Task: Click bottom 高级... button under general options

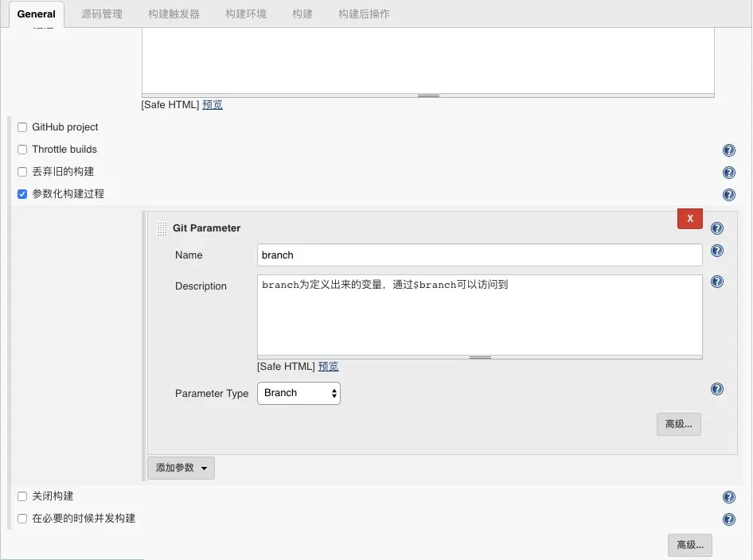Action: tap(689, 545)
